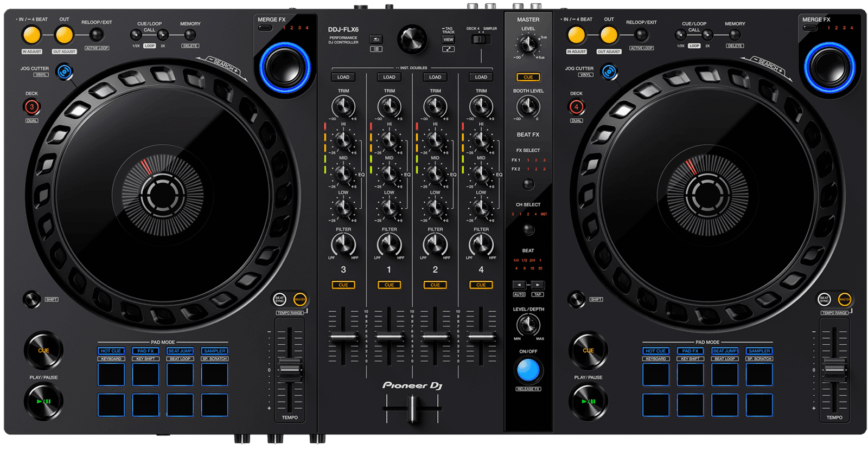This screenshot has width=868, height=451.
Task: Click the channel 1 volume fader
Action: click(390, 337)
